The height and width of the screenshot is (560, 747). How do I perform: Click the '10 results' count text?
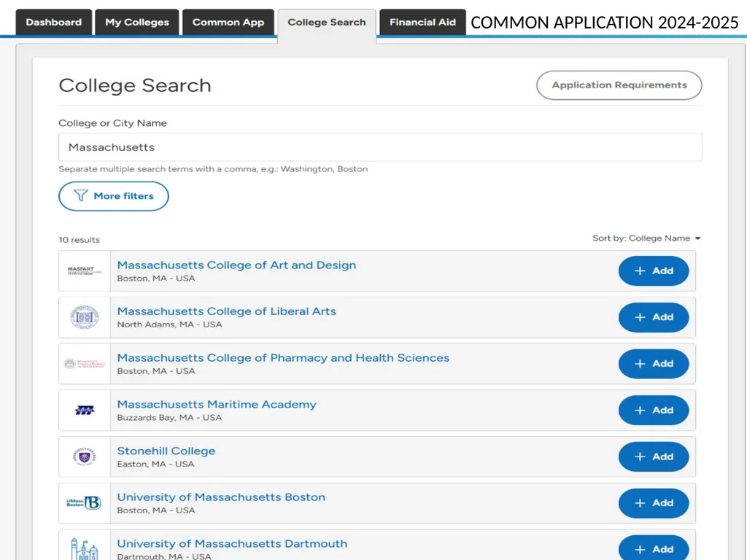click(79, 240)
